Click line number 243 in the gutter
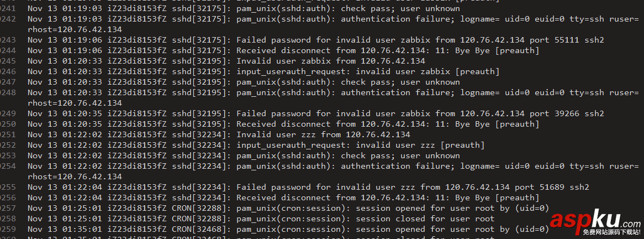 8,40
